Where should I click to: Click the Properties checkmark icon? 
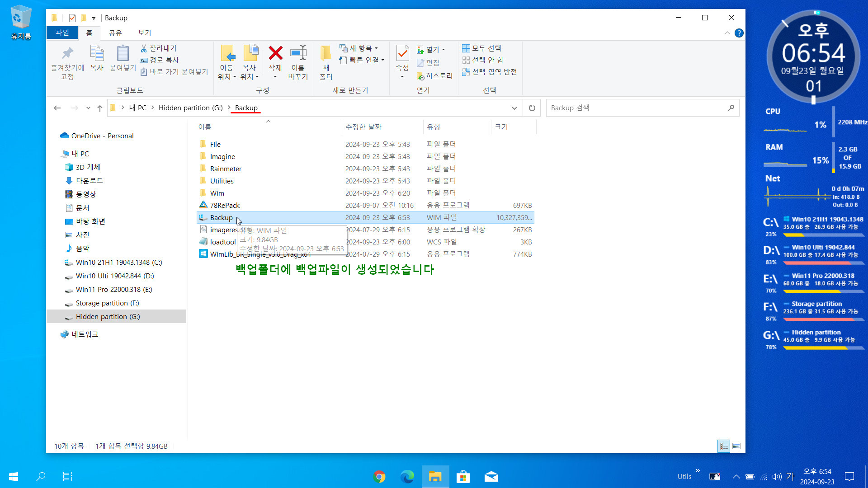tap(402, 53)
